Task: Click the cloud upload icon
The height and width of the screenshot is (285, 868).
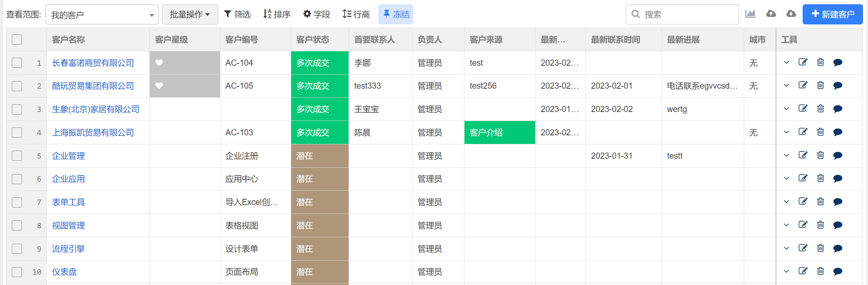Action: (x=771, y=14)
